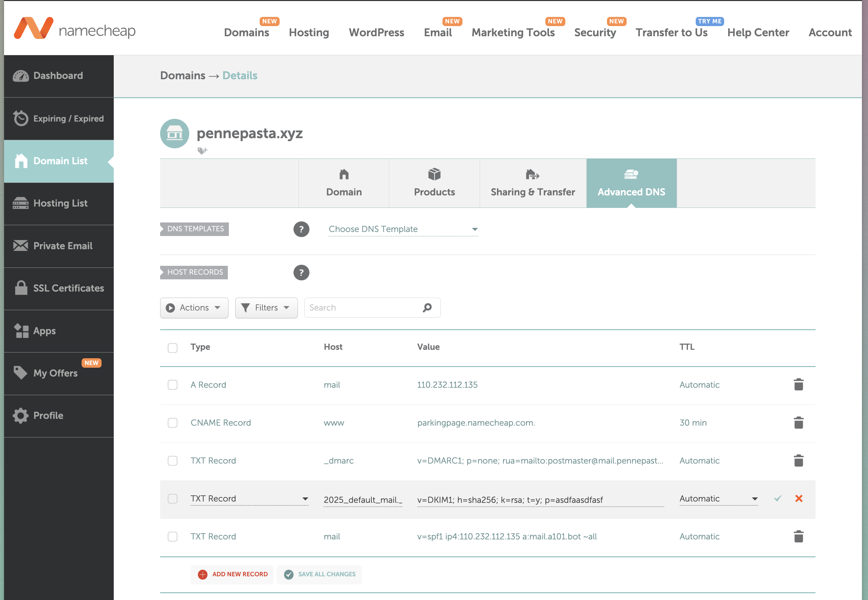Open the Marketing Tools top menu
Screen dimensions: 868x600
[x=513, y=32]
